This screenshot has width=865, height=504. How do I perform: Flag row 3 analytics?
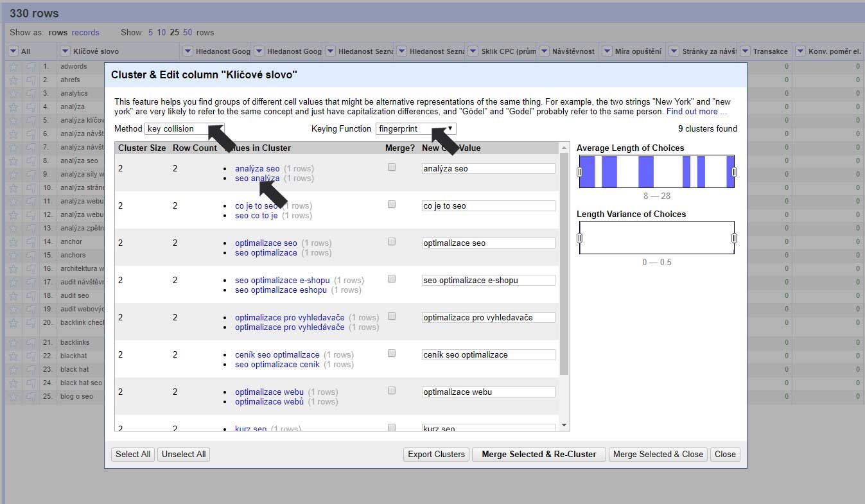point(31,93)
